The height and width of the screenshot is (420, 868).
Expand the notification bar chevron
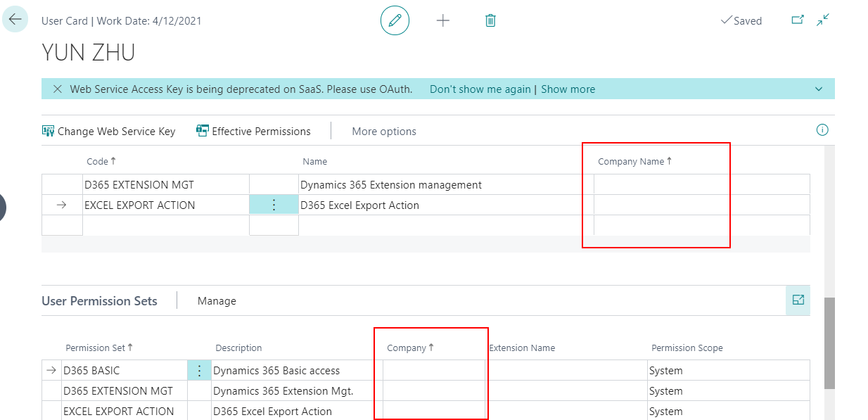tap(818, 89)
